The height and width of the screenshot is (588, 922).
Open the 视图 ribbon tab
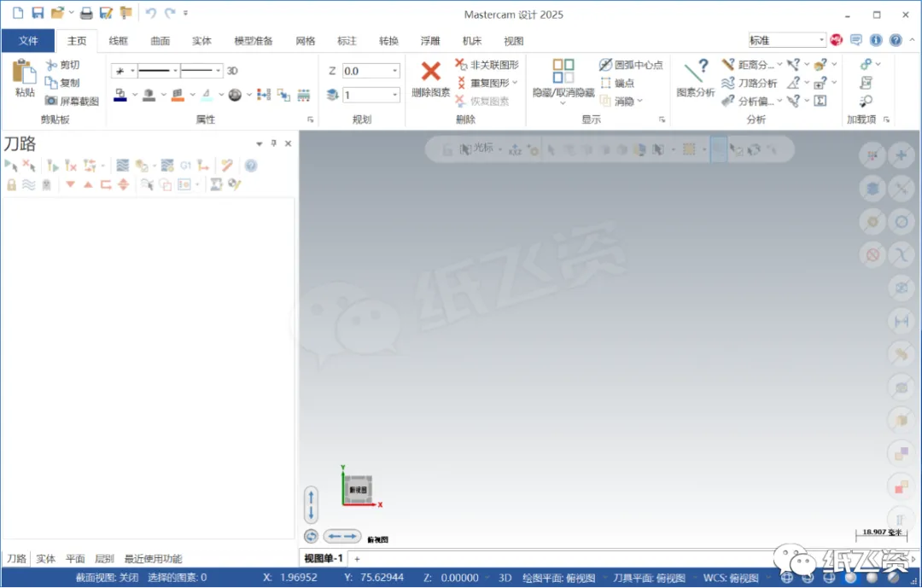[x=513, y=41]
